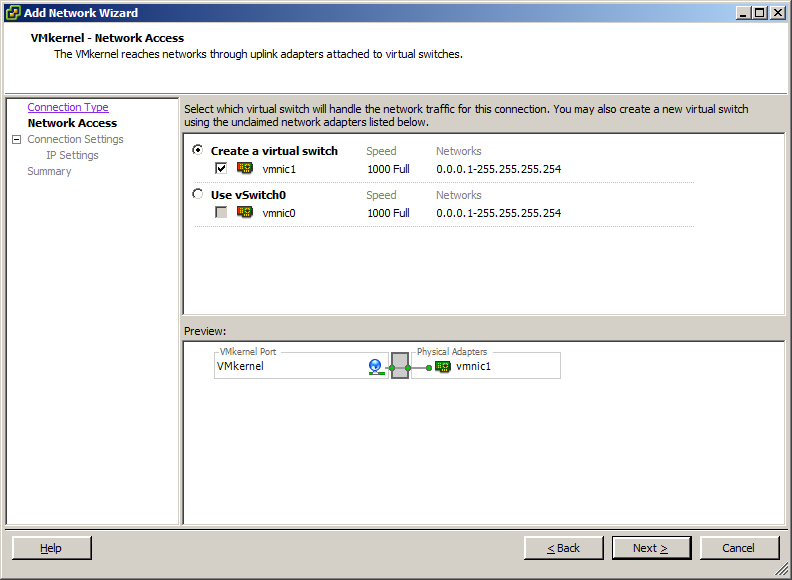This screenshot has height=580, width=792.
Task: Click the resize grip at window corner
Action: (782, 570)
